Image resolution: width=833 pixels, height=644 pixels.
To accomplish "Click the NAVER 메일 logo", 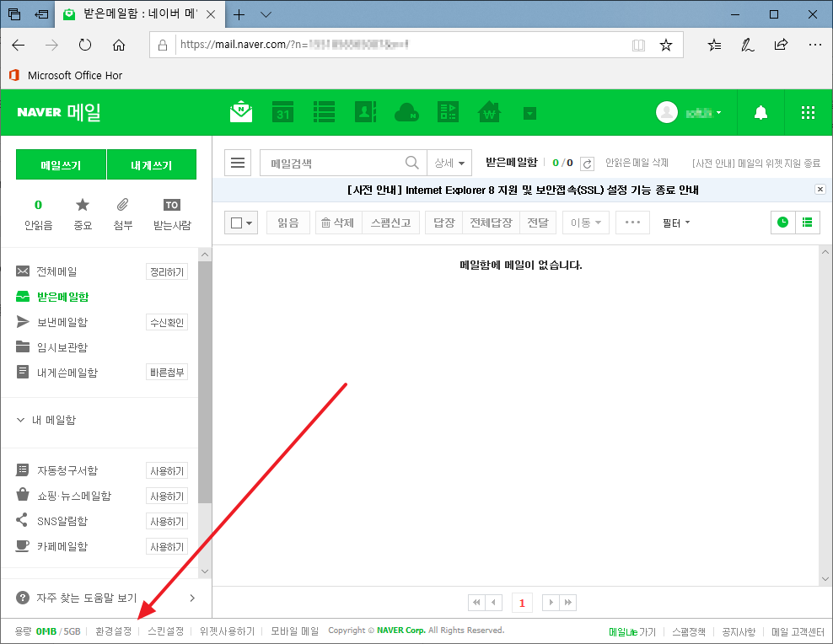I will (59, 112).
